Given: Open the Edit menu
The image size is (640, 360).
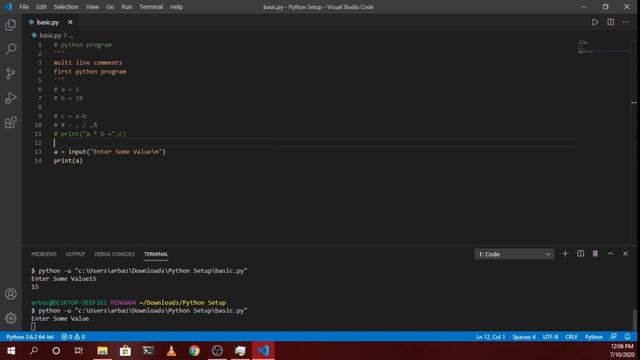Looking at the screenshot, I should [x=41, y=7].
